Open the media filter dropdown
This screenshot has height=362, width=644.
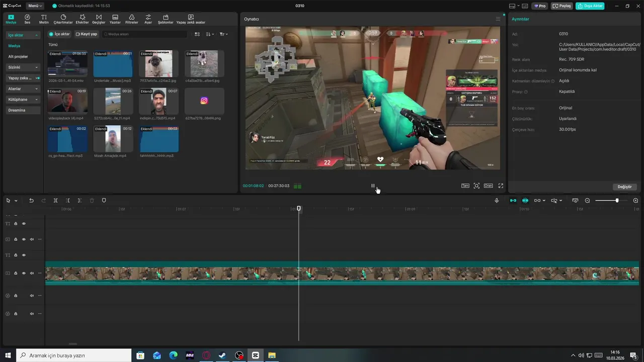[224, 34]
